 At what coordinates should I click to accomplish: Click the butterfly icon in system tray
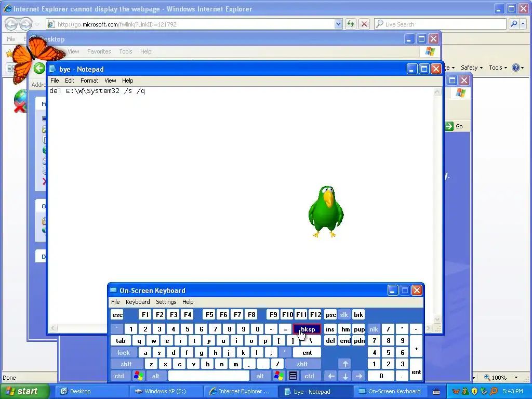point(456,391)
